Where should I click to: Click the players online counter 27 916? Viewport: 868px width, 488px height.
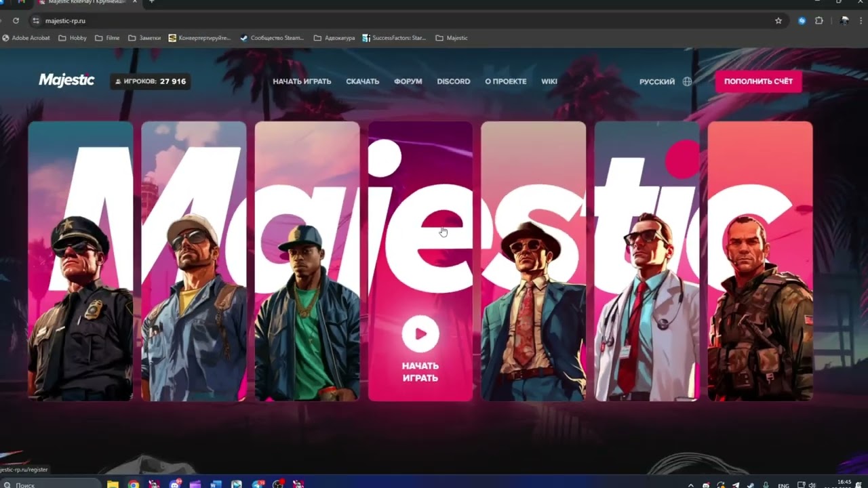click(x=150, y=81)
